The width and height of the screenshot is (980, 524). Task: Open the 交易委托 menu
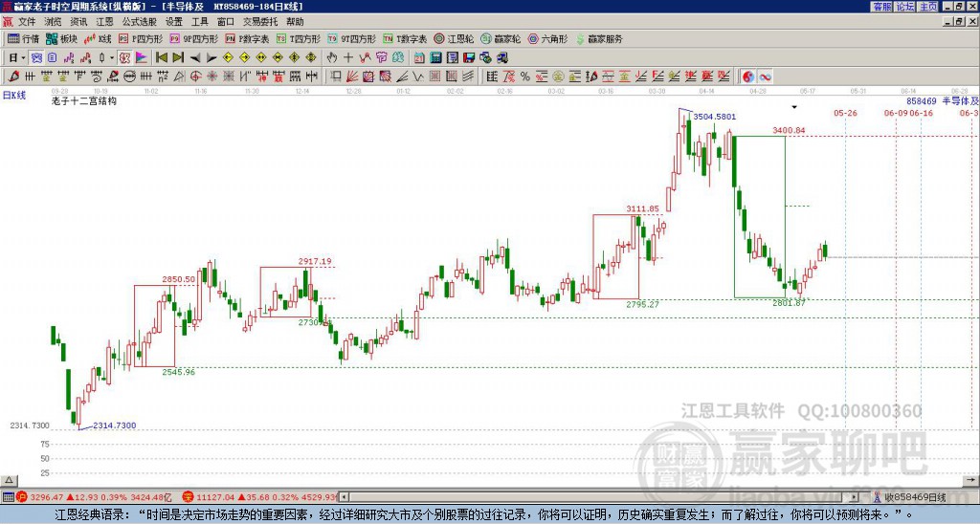260,22
